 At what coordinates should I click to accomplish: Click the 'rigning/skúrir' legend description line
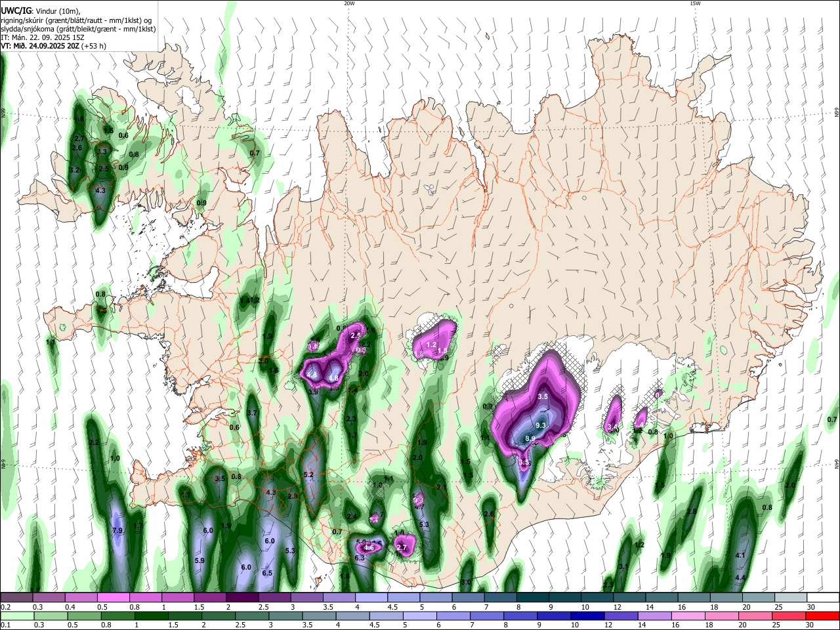77,20
